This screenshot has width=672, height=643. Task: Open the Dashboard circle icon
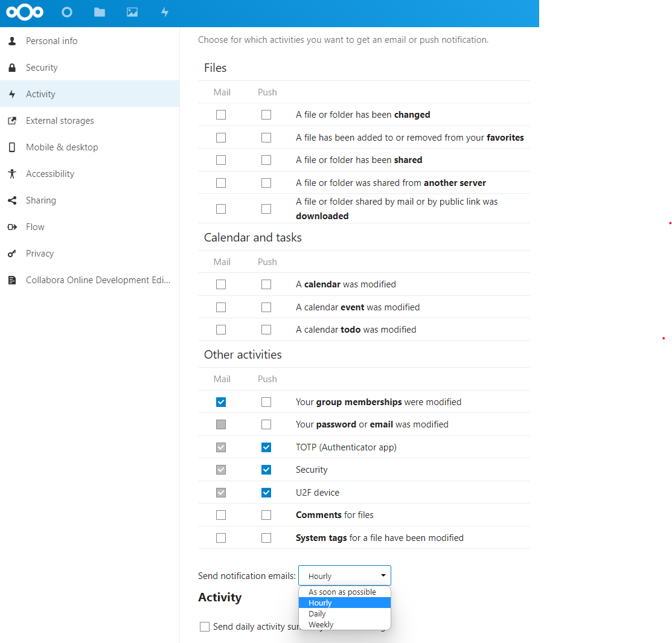[x=67, y=12]
